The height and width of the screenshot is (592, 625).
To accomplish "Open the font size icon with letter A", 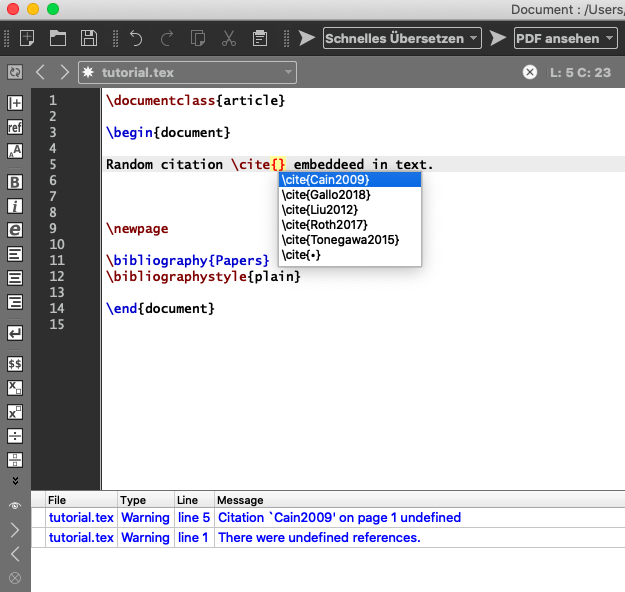I will click(x=15, y=151).
